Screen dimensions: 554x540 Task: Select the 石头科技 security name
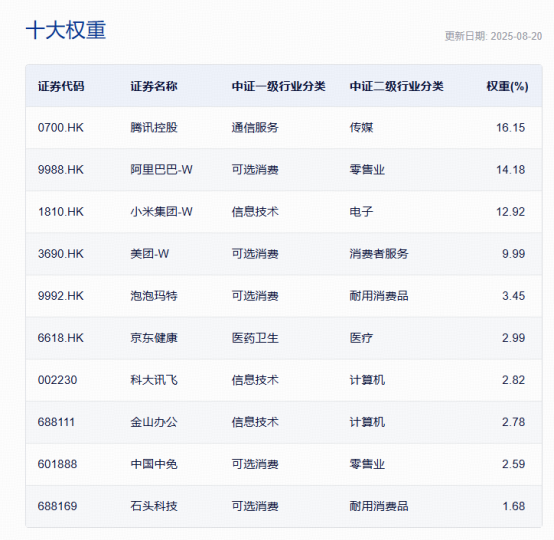click(x=154, y=506)
